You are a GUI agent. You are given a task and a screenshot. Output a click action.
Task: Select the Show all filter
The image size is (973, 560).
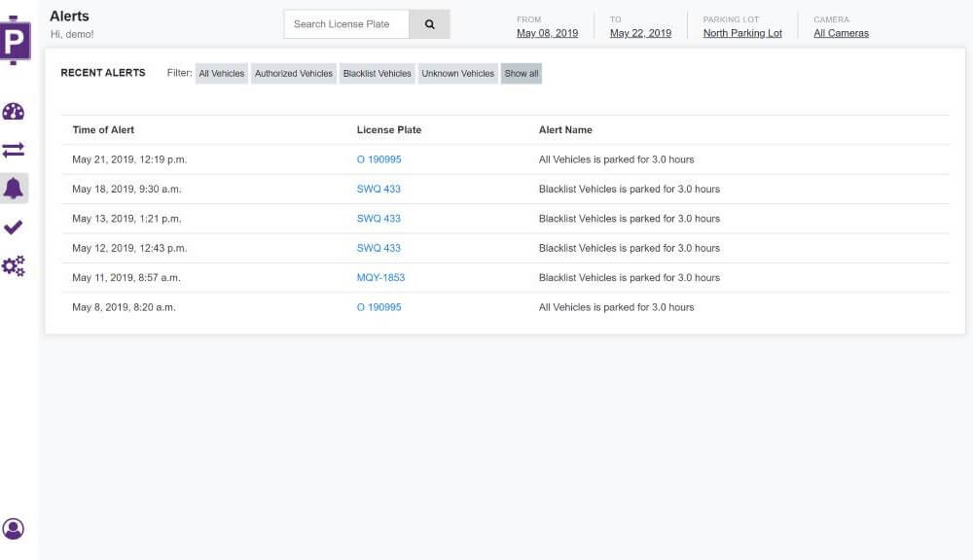[x=522, y=73]
